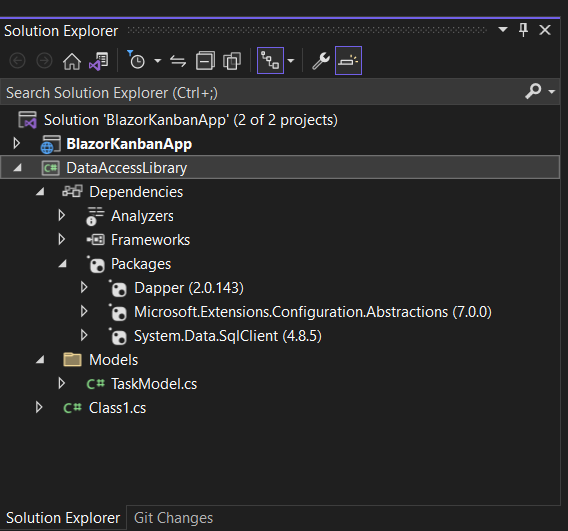Toggle Preview Selected Items
The height and width of the screenshot is (531, 568).
click(x=348, y=60)
